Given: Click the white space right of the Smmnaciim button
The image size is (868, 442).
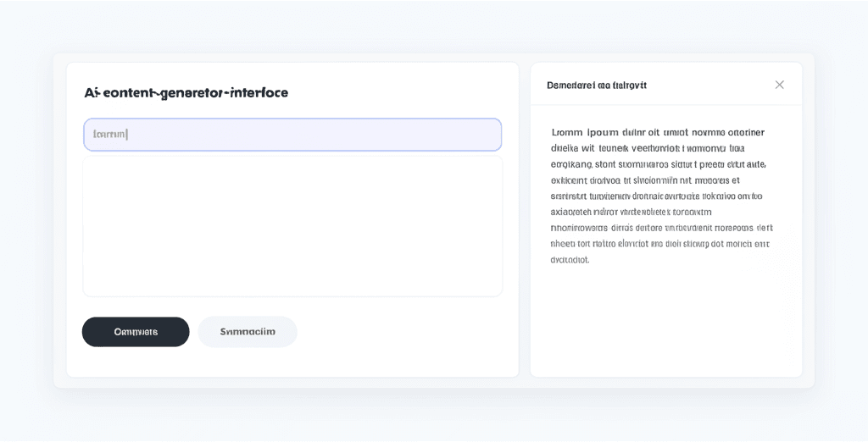Looking at the screenshot, I should (x=398, y=332).
